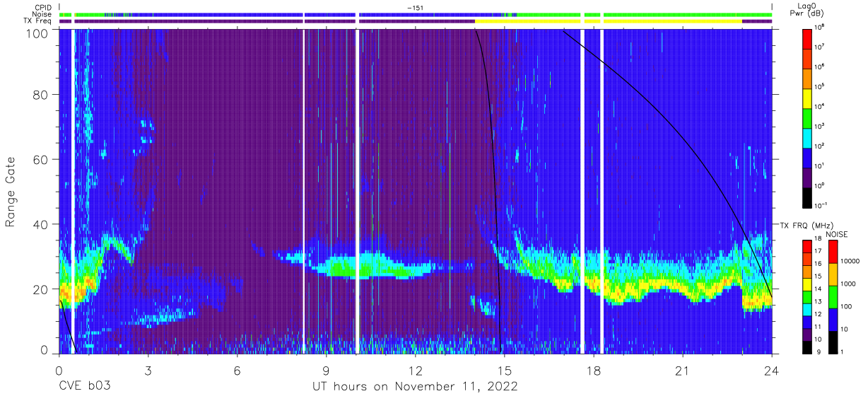Screen dimensions: 868x401
Task: Click the '-151' CPID value
Action: [416, 8]
